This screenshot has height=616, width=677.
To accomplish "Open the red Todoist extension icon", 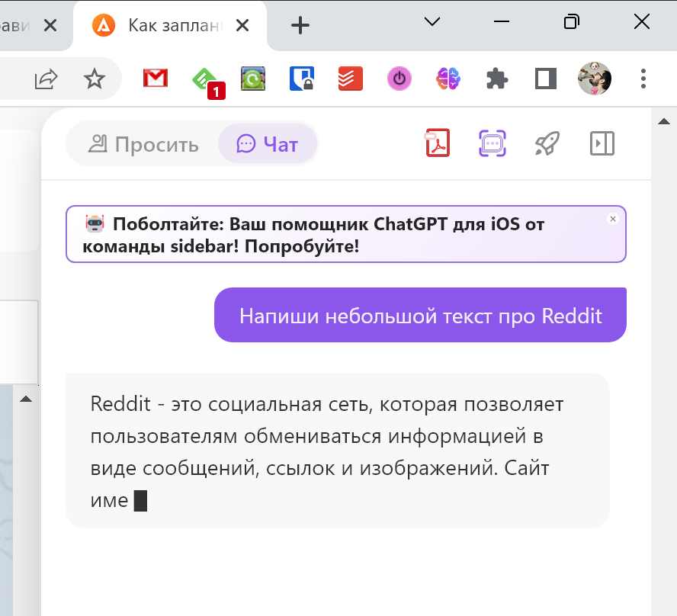I will coord(351,79).
